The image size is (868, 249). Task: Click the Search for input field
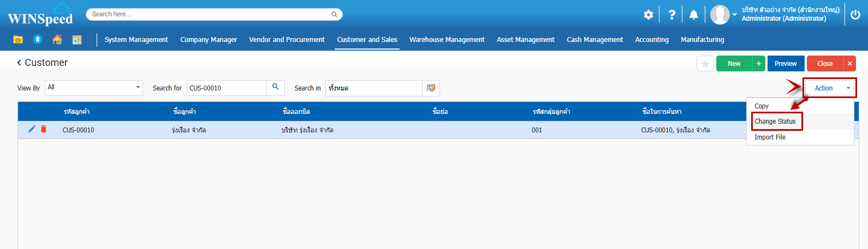tap(226, 88)
